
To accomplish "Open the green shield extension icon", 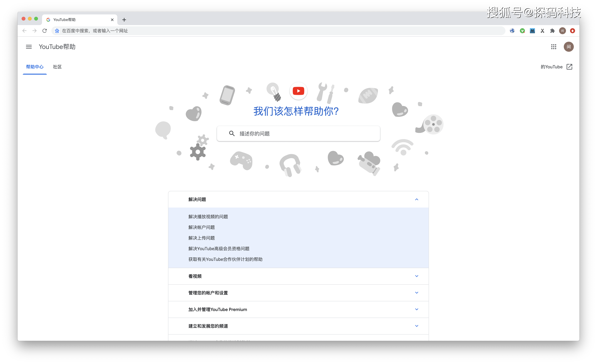I will point(522,31).
